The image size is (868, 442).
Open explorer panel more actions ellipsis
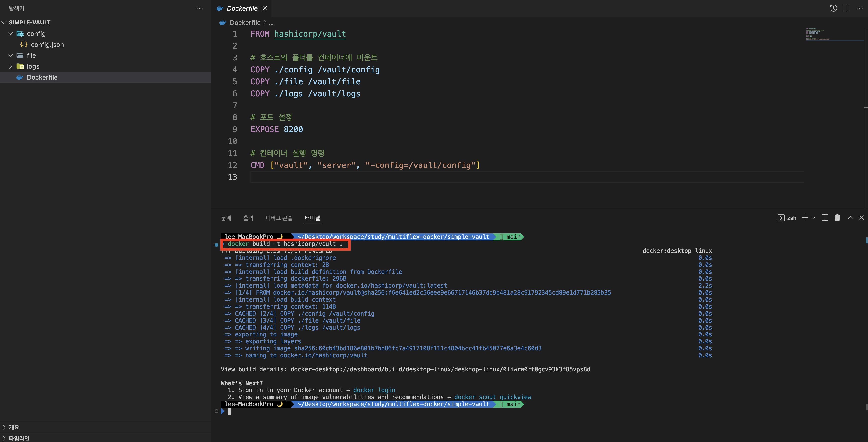click(x=200, y=8)
